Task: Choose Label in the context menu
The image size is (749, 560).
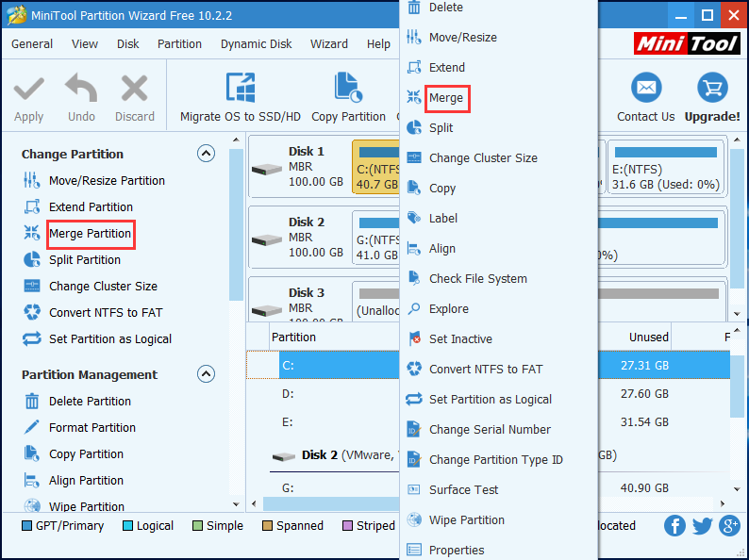Action: 498,218
